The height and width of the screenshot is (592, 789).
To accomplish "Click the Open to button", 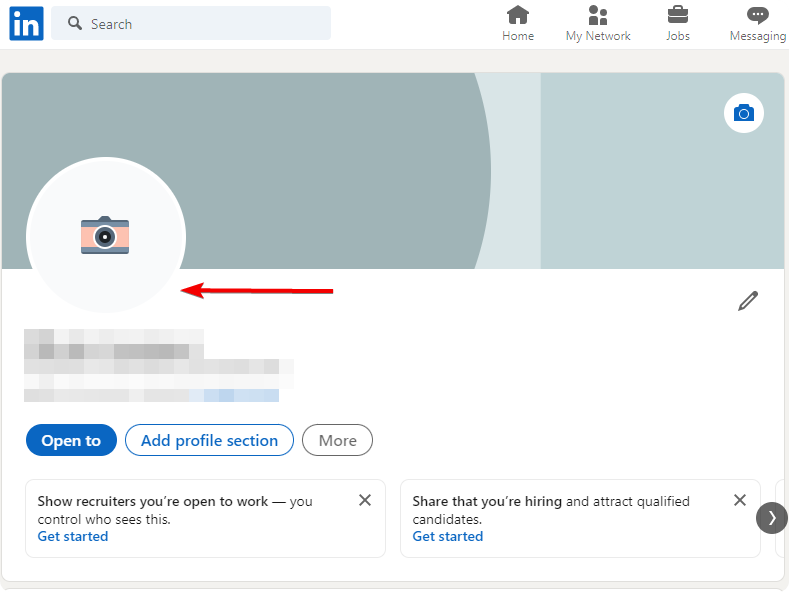I will click(71, 440).
